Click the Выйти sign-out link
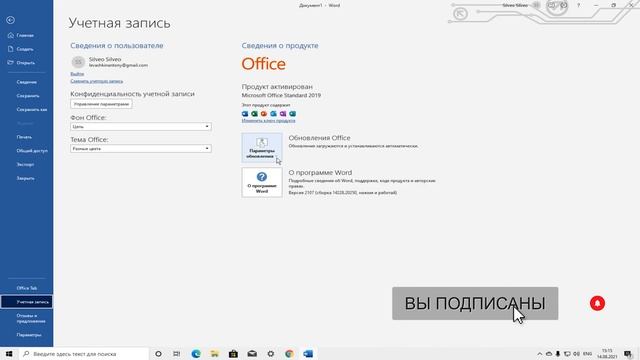The height and width of the screenshot is (360, 640). tap(77, 74)
